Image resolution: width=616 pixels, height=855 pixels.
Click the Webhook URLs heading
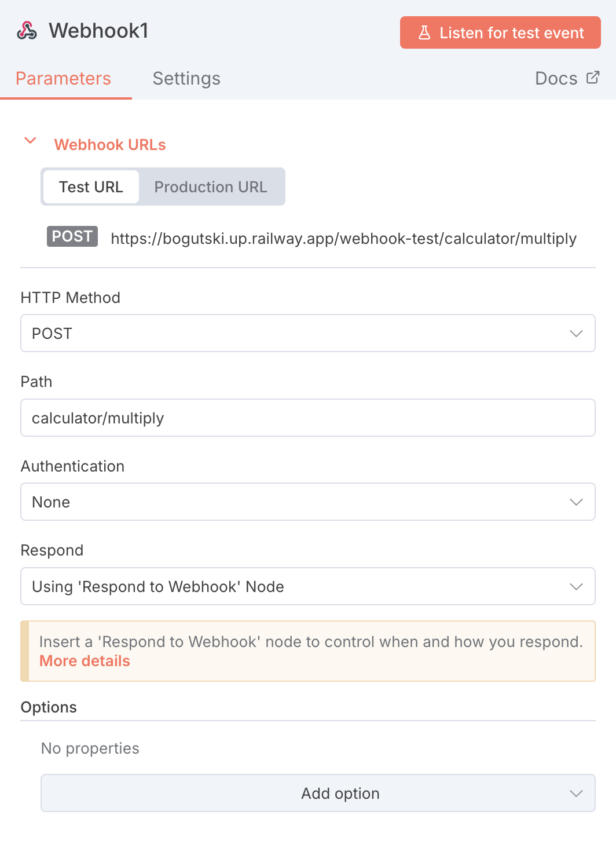(110, 145)
